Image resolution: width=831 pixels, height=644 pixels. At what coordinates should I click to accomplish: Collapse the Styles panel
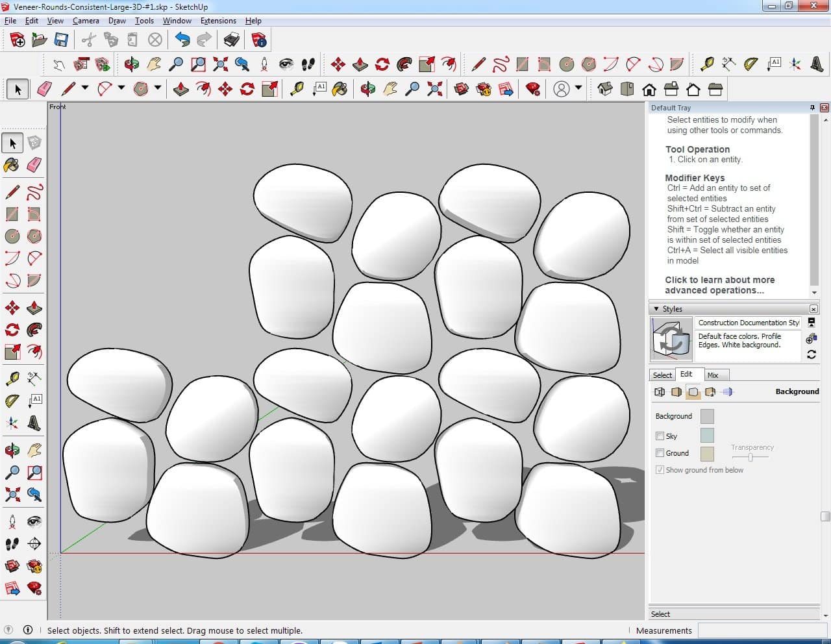(x=656, y=309)
